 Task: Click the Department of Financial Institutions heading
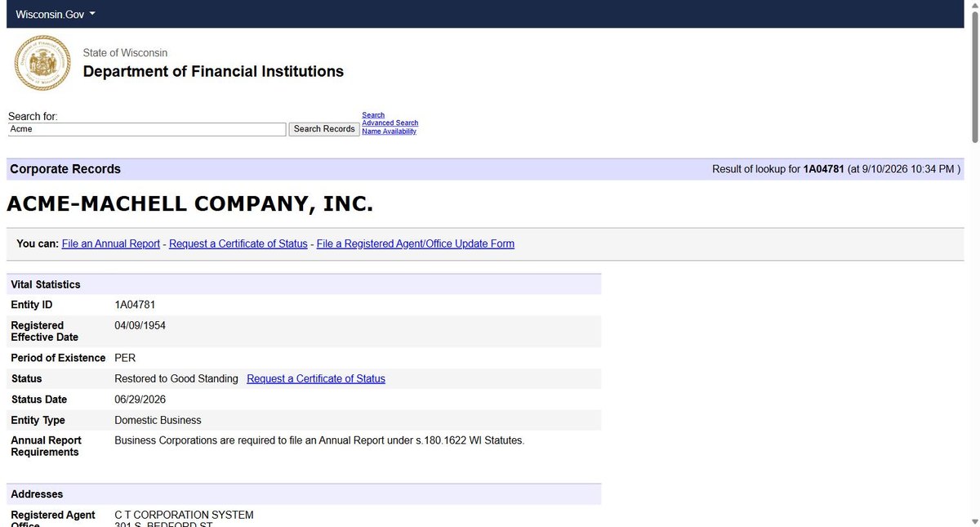(x=213, y=71)
